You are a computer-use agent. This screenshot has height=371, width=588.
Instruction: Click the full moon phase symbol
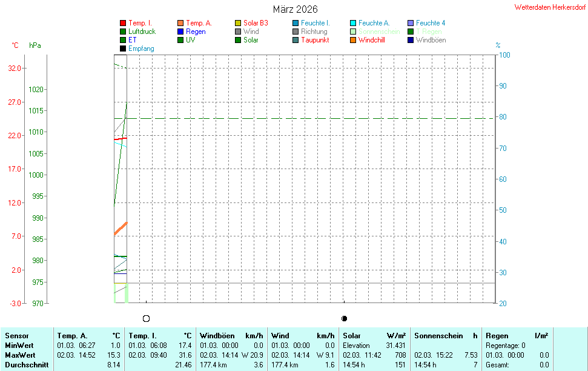point(145,318)
